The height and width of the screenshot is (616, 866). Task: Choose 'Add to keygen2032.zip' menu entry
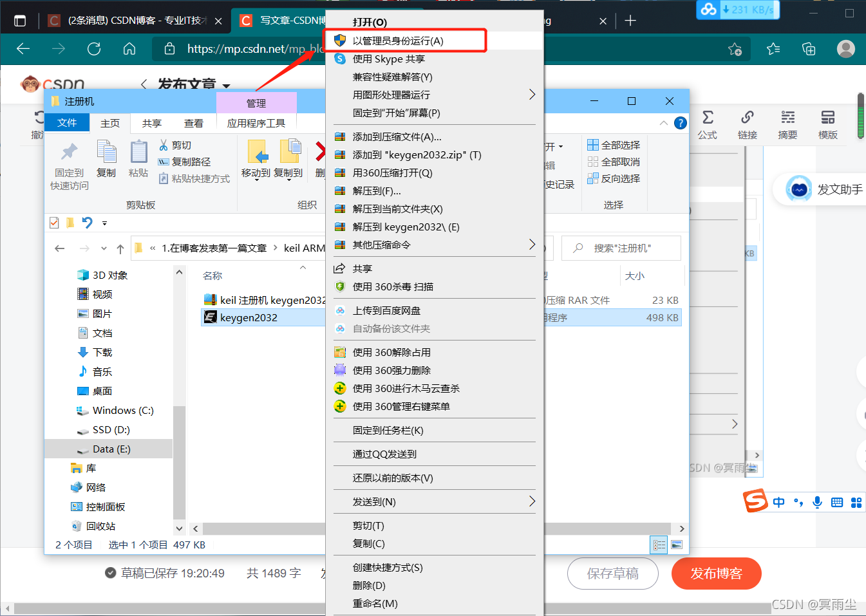click(417, 154)
